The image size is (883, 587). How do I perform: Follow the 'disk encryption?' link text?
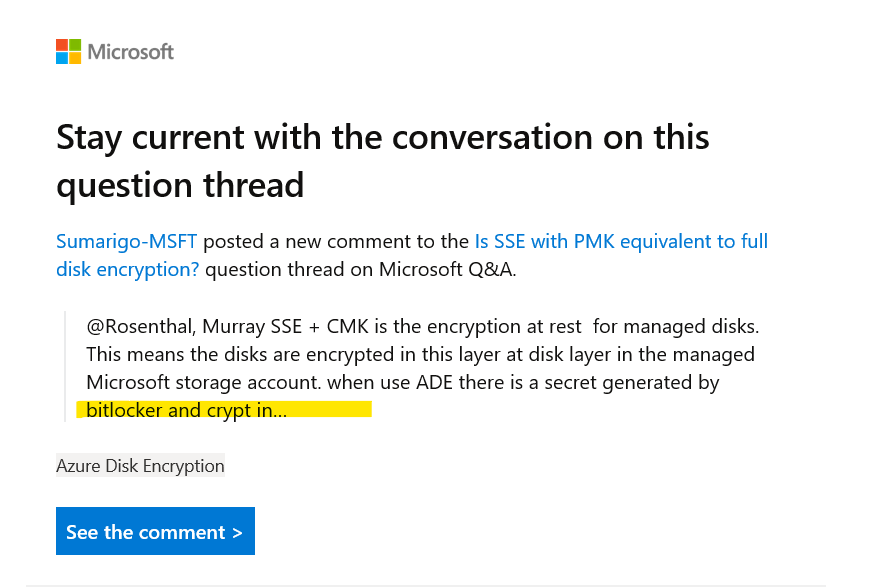pos(128,269)
